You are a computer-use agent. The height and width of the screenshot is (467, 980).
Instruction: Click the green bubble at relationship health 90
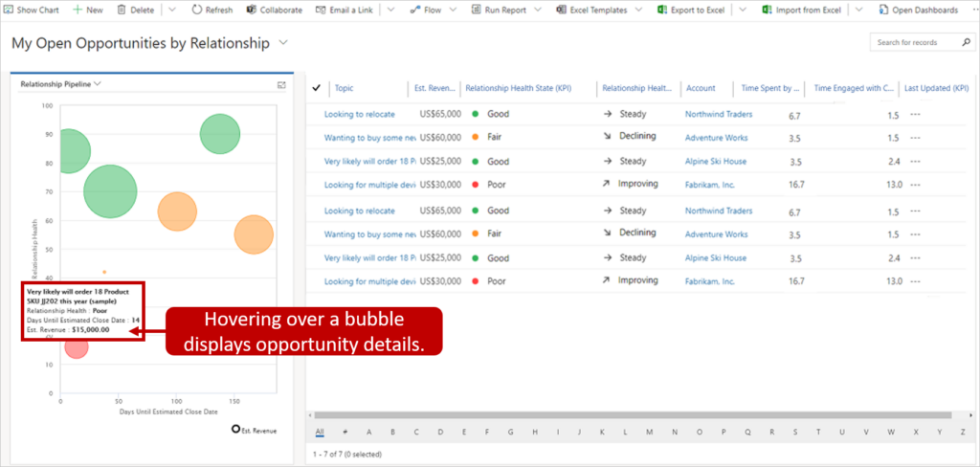pyautogui.click(x=219, y=134)
